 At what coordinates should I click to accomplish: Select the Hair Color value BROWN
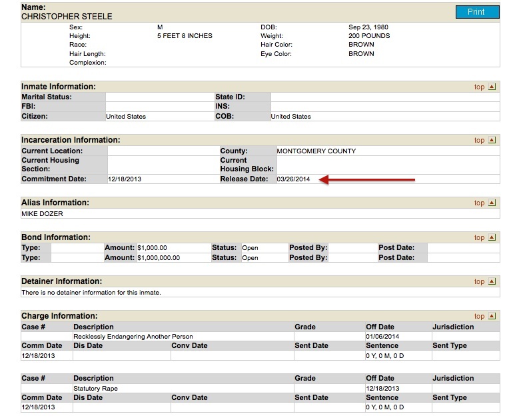tap(361, 45)
